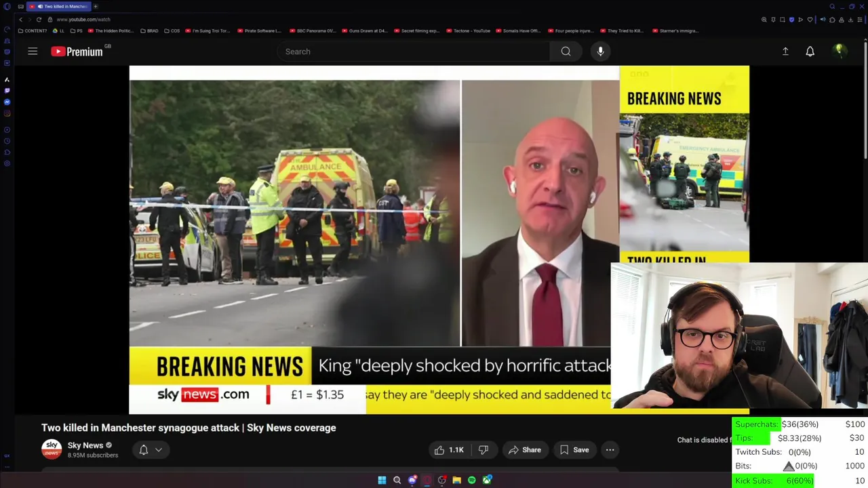Click the video title text
The width and height of the screenshot is (868, 488).
coord(189,428)
